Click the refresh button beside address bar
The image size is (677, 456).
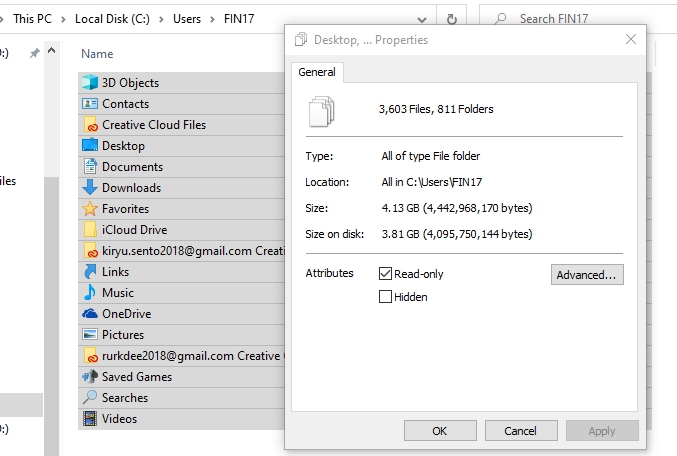pyautogui.click(x=452, y=19)
